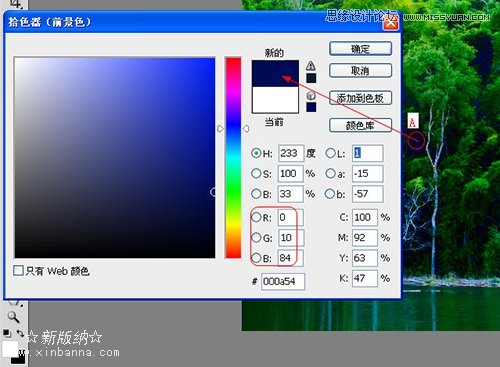
Task: Select the blue B radio button
Action: (256, 258)
